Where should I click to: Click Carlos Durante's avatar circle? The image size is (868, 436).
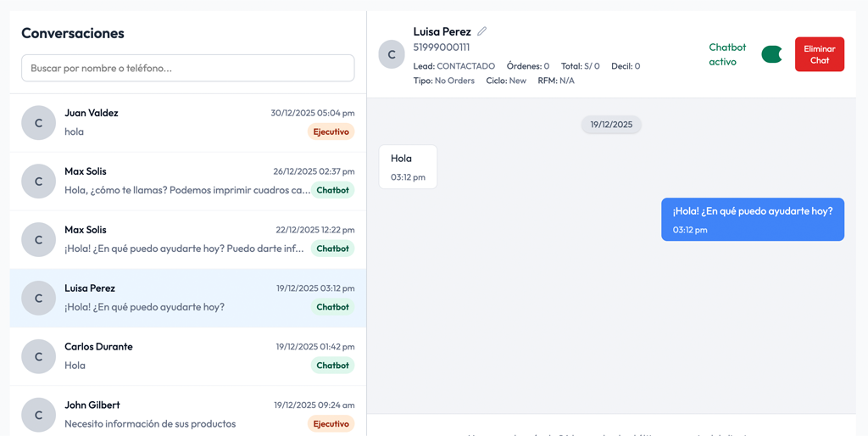[38, 356]
